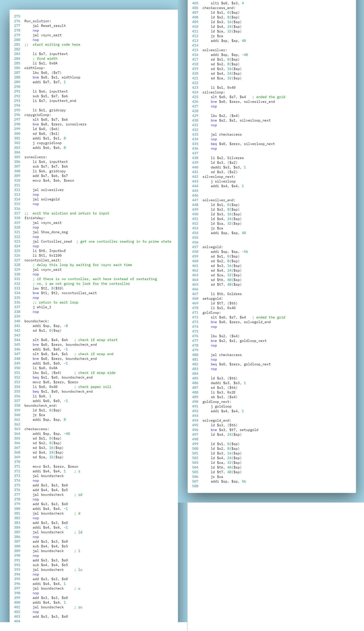Click the '; rd' comment on line 377

[x=78, y=495]
